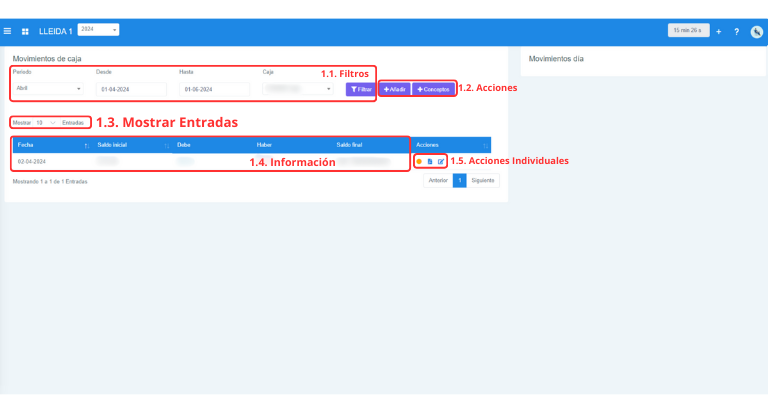Image resolution: width=768 pixels, height=413 pixels.
Task: Click edit pencil icon for 02-04-2024 entry
Action: 440,161
